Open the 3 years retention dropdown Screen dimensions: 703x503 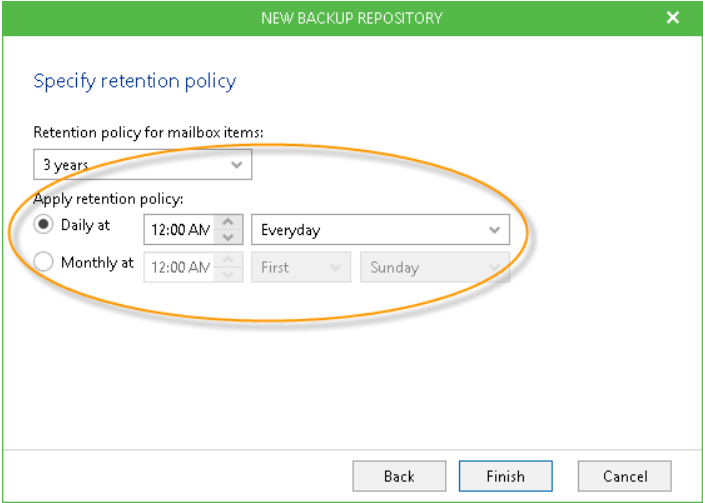coord(143,165)
